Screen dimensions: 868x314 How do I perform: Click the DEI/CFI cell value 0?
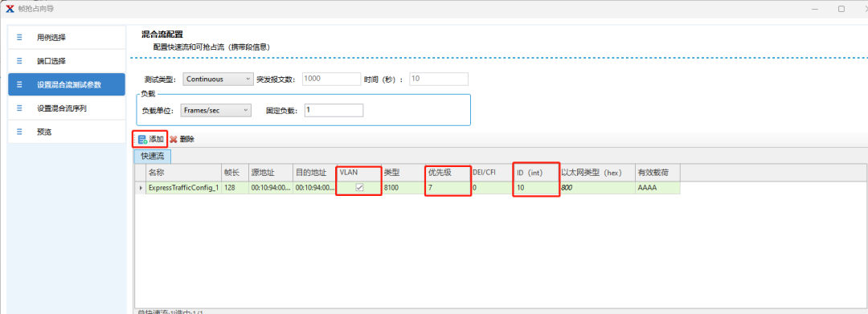pyautogui.click(x=492, y=188)
